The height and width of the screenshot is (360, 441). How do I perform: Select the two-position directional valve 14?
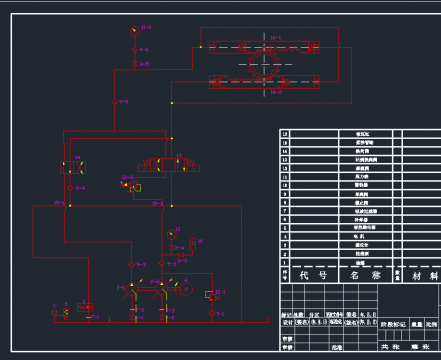73,167
